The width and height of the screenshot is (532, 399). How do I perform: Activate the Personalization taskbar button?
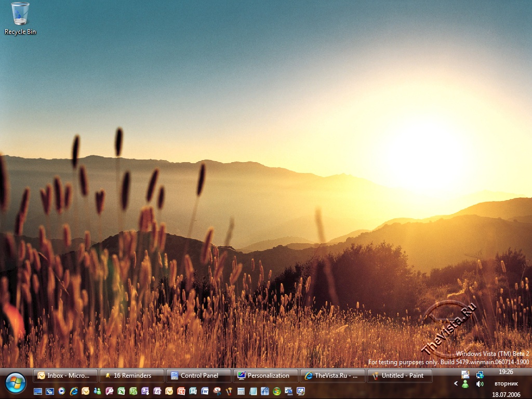(265, 376)
